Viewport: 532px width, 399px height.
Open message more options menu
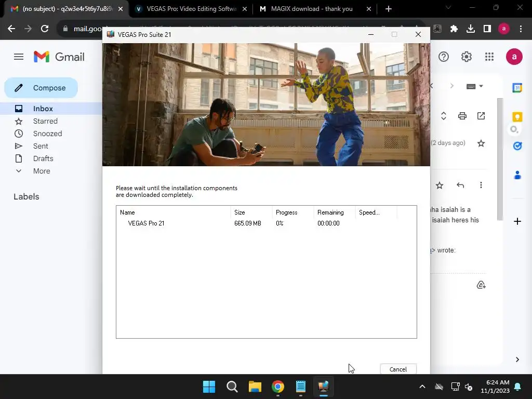(x=481, y=185)
